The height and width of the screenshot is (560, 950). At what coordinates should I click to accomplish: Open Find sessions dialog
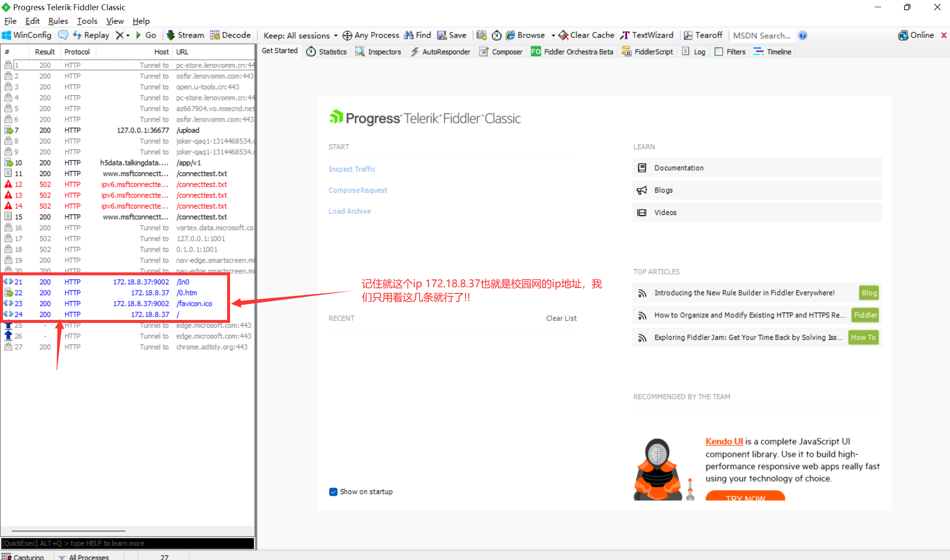click(x=418, y=35)
